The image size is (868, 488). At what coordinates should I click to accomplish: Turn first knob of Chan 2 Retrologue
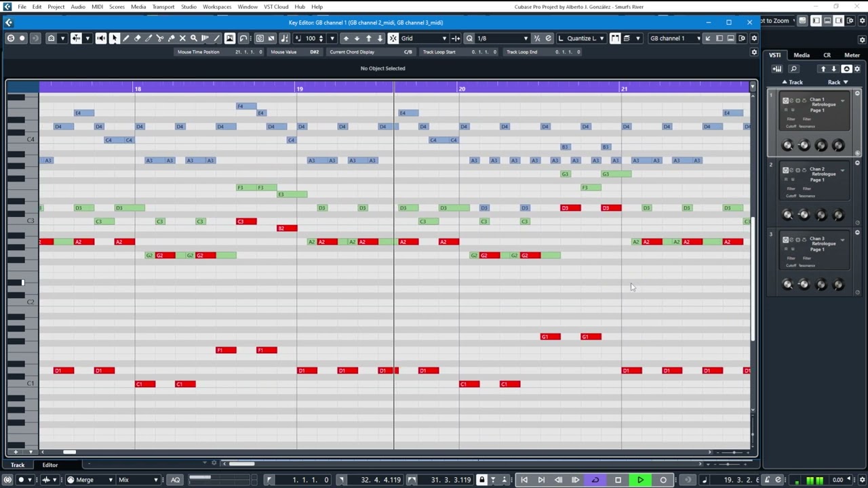click(x=787, y=215)
